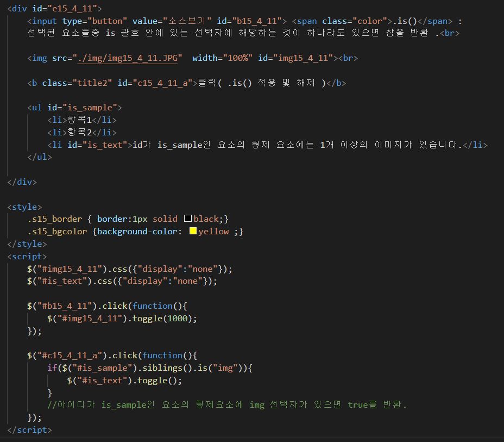The image size is (504, 442).
Task: Click the id value "e15_4_11" in the div tag
Action: [72, 8]
